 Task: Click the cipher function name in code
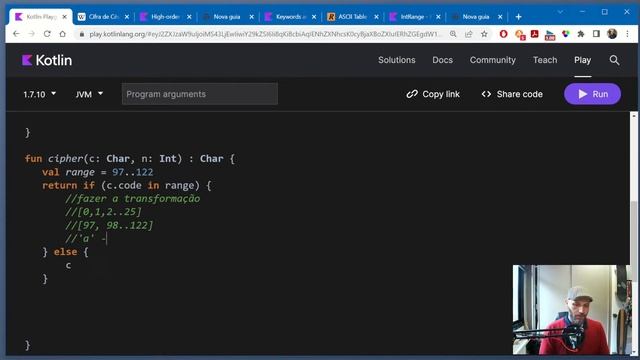(65, 159)
